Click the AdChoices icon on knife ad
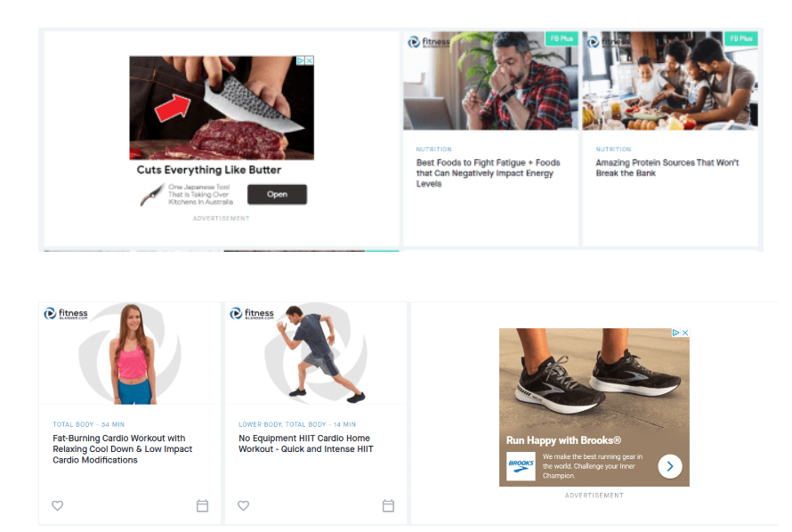792x532 pixels. (301, 60)
